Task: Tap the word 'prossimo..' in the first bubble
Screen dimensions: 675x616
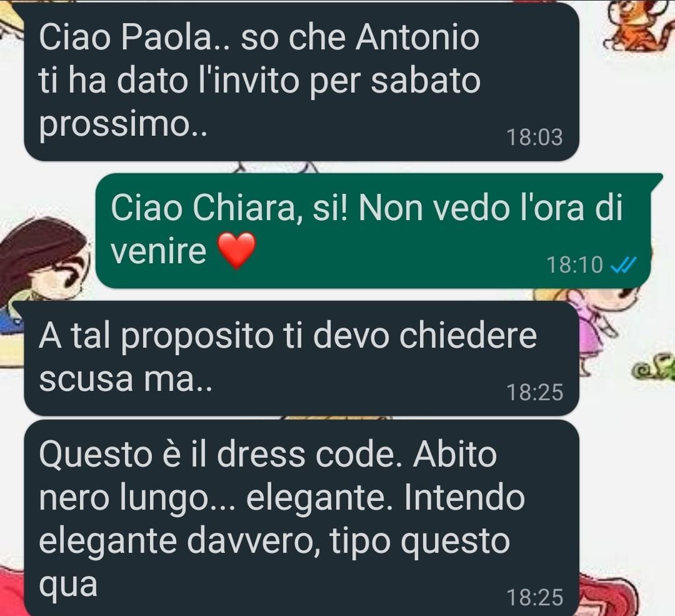Action: (123, 125)
